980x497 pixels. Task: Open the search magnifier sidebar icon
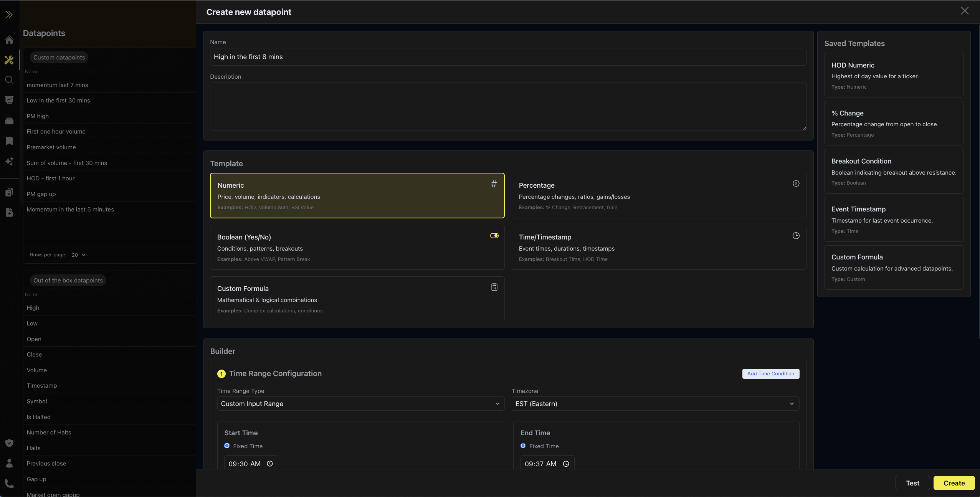click(9, 80)
